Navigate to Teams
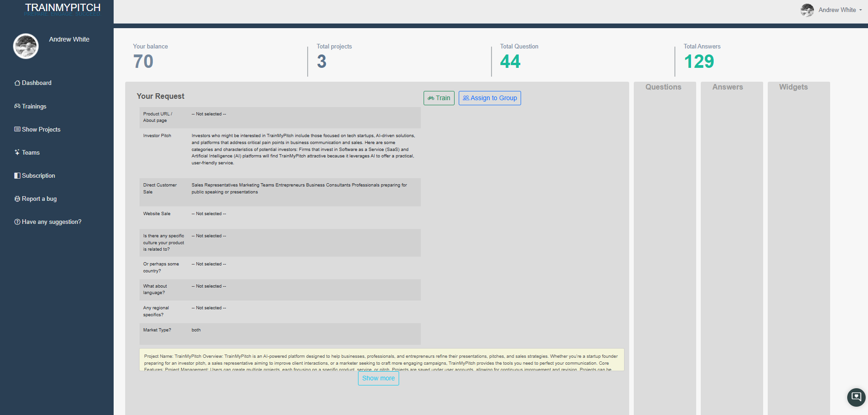Viewport: 868px width, 415px height. pyautogui.click(x=31, y=152)
